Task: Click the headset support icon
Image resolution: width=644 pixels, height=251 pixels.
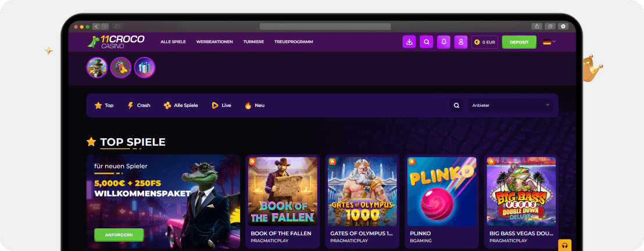Action: coord(564,245)
